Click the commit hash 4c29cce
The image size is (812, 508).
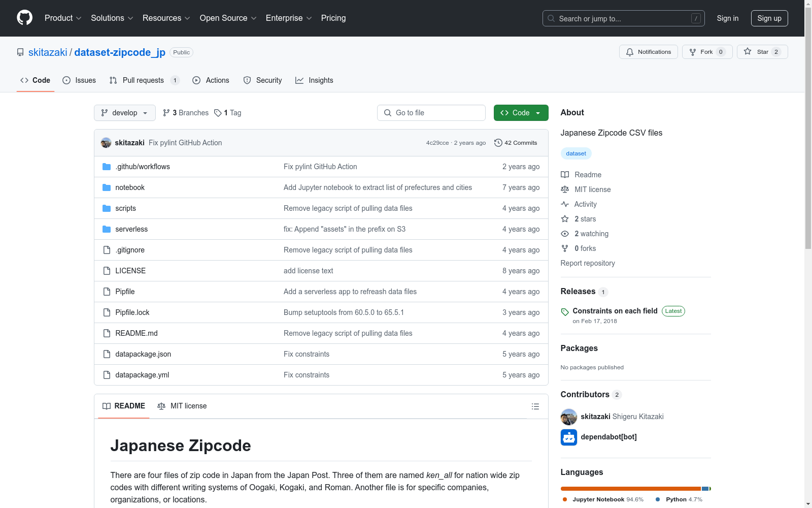point(437,143)
